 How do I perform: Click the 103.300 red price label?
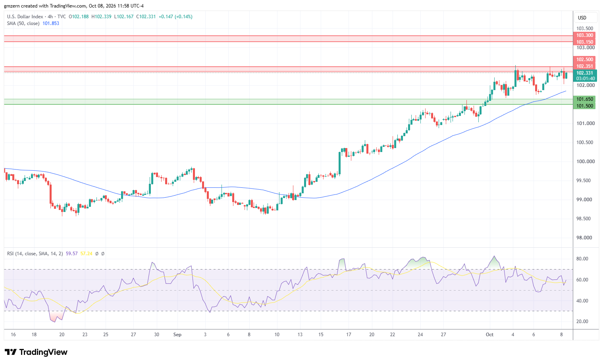[x=585, y=36]
